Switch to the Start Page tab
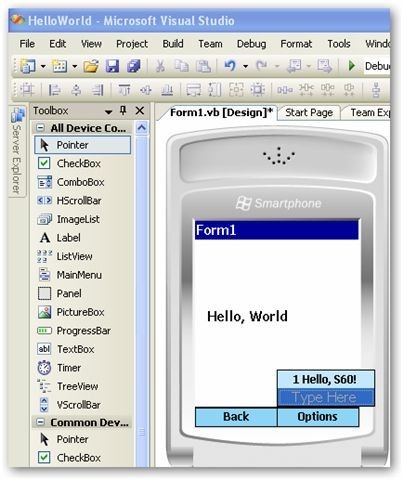The height and width of the screenshot is (480, 403). coord(309,113)
